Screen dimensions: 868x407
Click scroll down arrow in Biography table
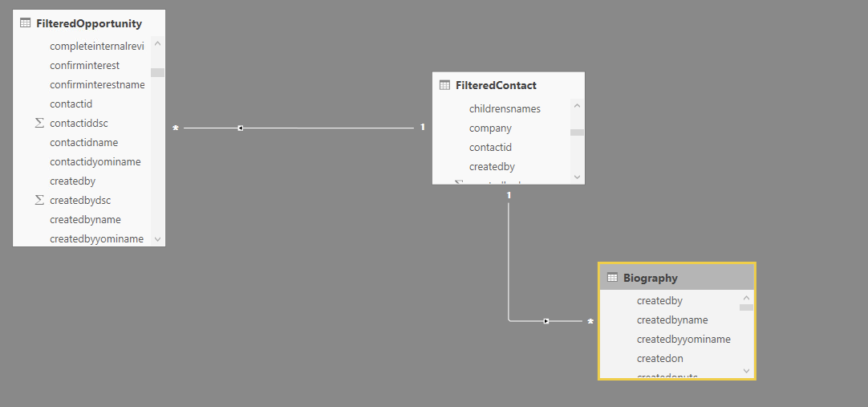click(x=746, y=370)
